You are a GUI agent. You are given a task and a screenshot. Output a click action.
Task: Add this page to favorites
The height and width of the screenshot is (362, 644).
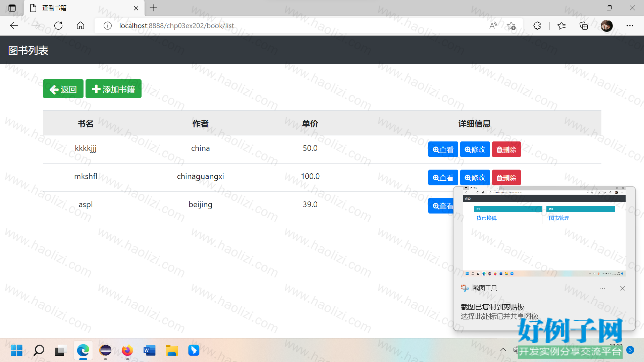click(511, 25)
